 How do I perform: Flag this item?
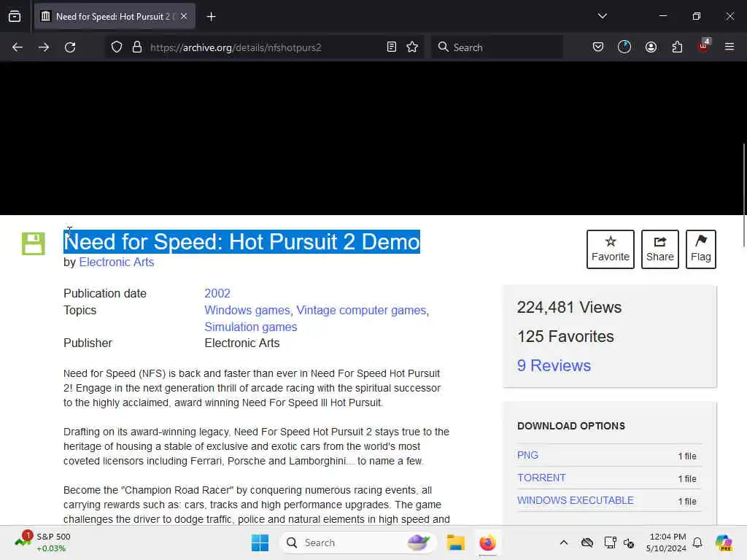click(701, 249)
